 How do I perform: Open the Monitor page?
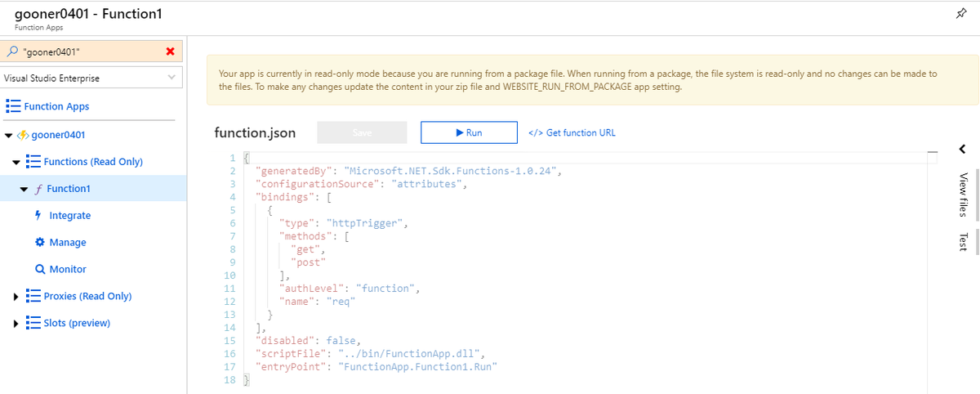pyautogui.click(x=68, y=270)
